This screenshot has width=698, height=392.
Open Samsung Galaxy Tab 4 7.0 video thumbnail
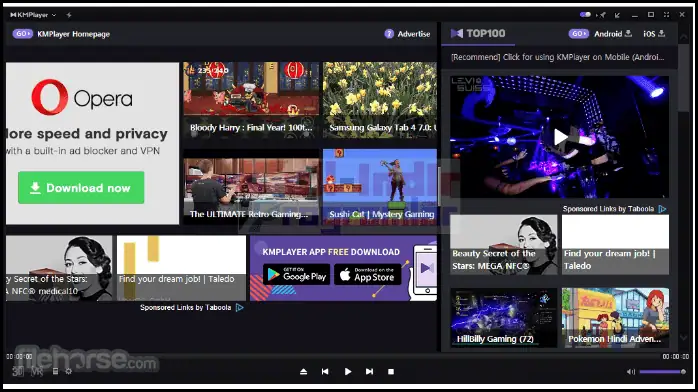pos(380,100)
